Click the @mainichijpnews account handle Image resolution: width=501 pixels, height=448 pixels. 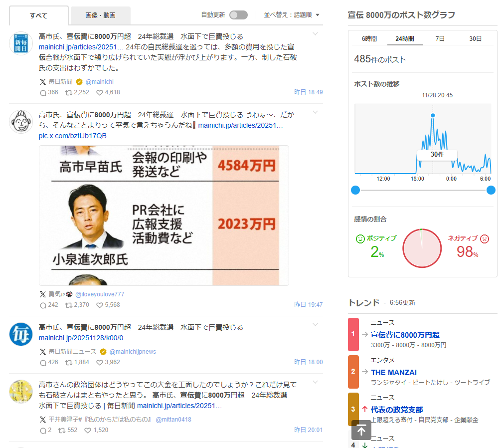point(133,351)
